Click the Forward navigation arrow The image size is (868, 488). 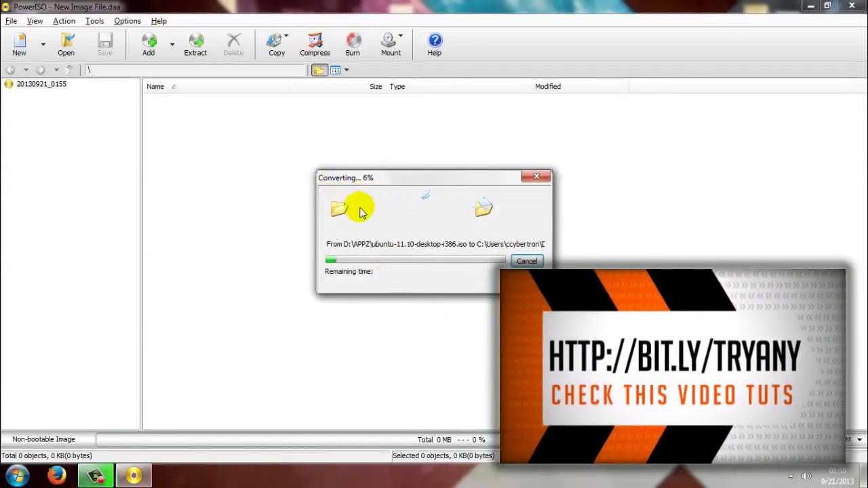point(40,70)
